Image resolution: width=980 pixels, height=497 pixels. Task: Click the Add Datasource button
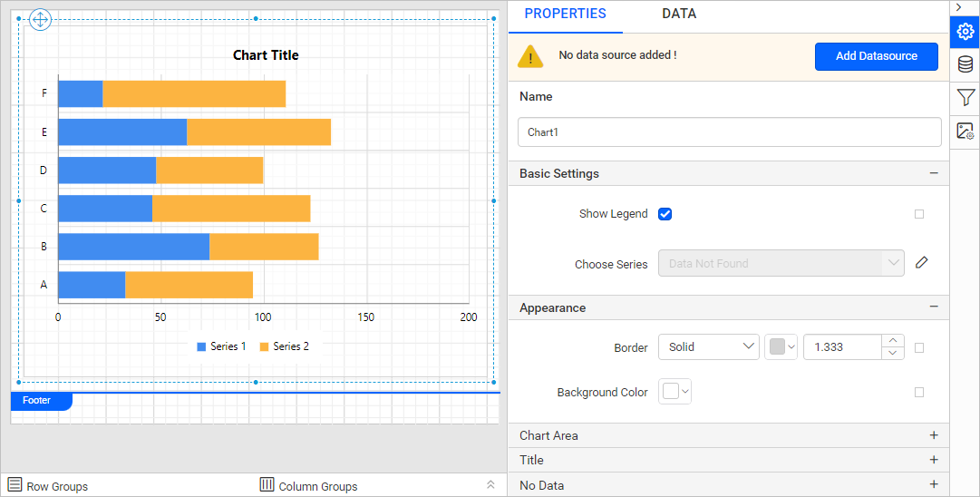[x=876, y=56]
